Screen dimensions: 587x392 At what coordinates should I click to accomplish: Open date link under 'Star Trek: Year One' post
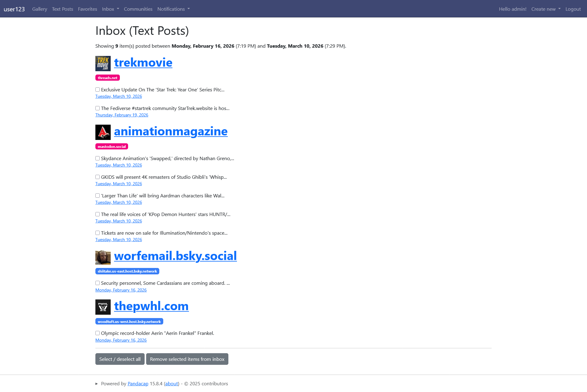pos(119,96)
